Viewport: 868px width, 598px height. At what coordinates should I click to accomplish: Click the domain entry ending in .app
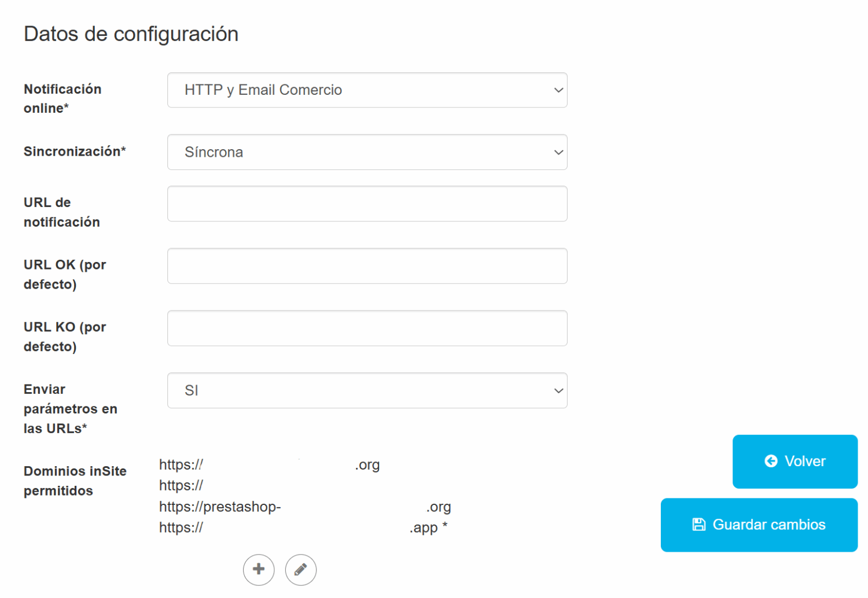click(303, 528)
